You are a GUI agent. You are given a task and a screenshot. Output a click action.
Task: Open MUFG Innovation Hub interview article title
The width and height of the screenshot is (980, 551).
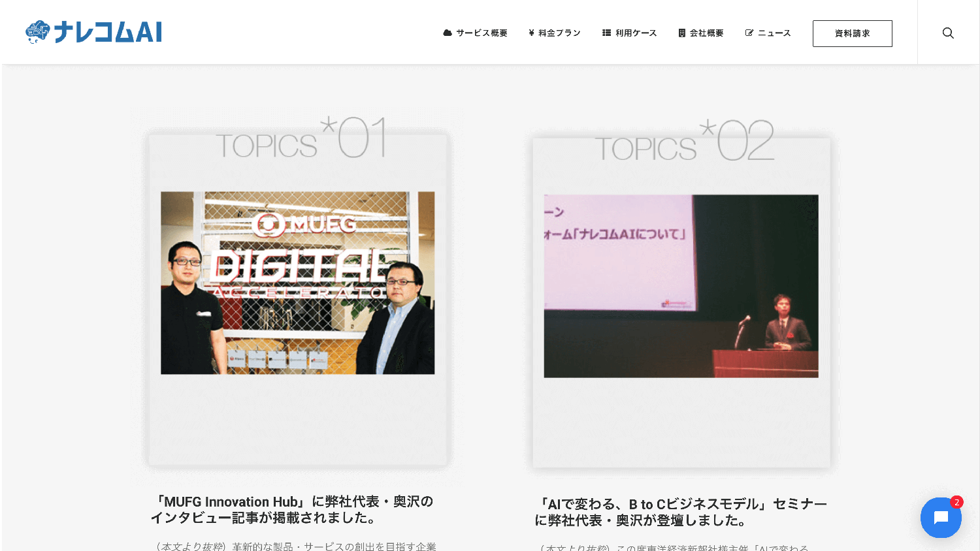293,510
